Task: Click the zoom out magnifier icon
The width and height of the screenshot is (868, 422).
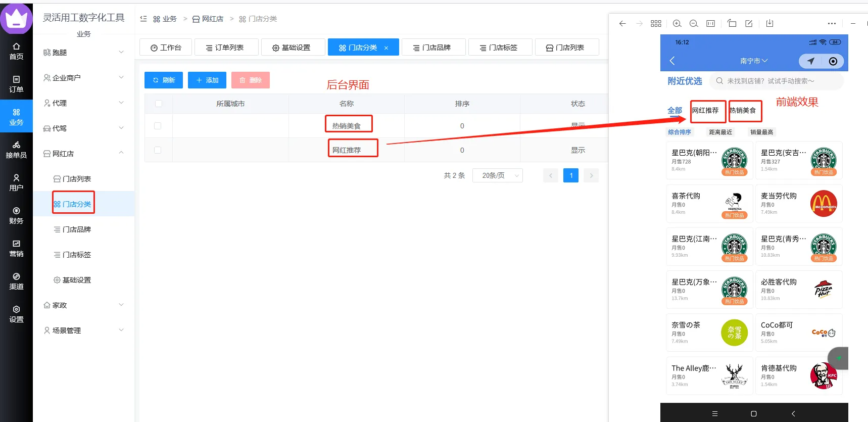Action: [694, 24]
